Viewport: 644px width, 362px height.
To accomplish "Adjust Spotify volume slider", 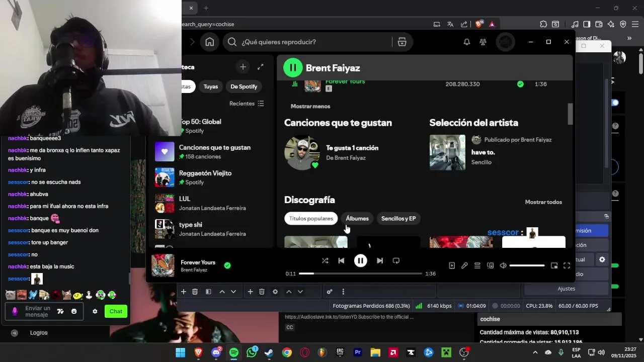I will (527, 265).
